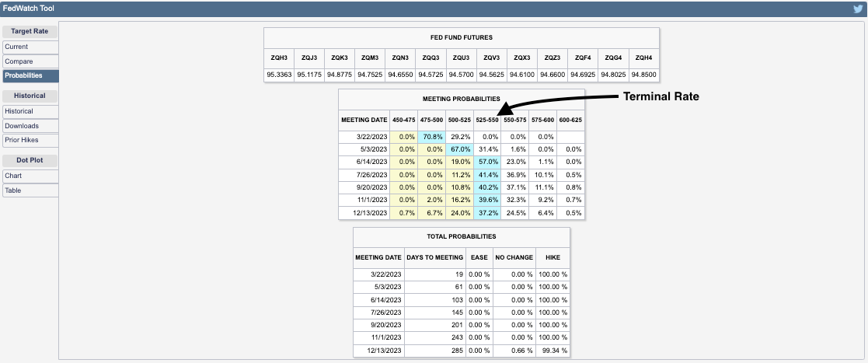Click the 575-600 rate range header
Viewport: 868px width, 363px height.
542,120
